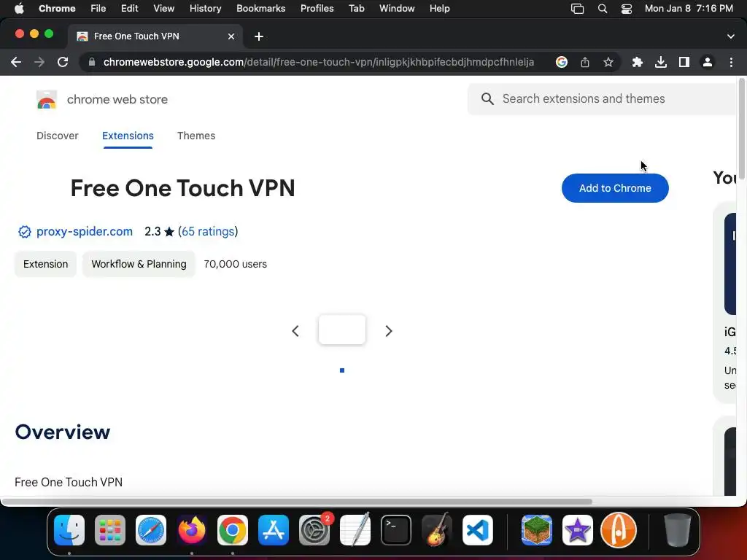Click the window manager icon in menu bar

[x=578, y=9]
